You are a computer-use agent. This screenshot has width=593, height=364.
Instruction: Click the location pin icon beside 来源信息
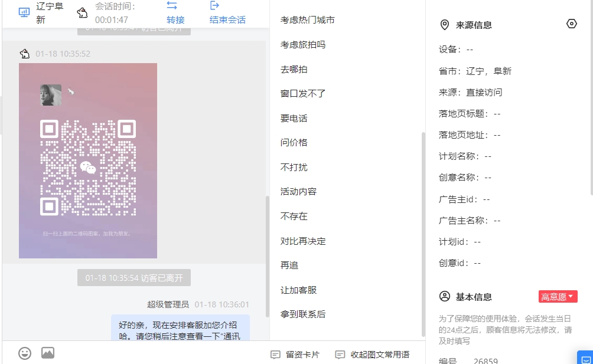(445, 25)
